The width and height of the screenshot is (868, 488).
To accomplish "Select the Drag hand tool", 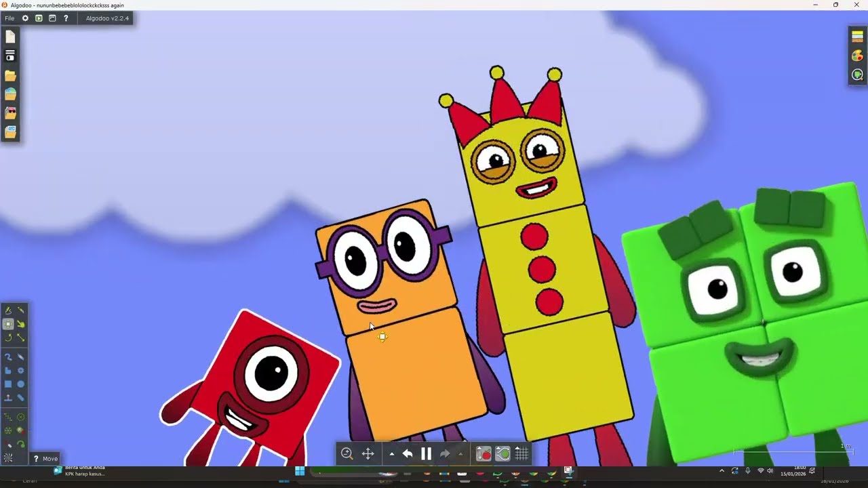I will tap(21, 324).
